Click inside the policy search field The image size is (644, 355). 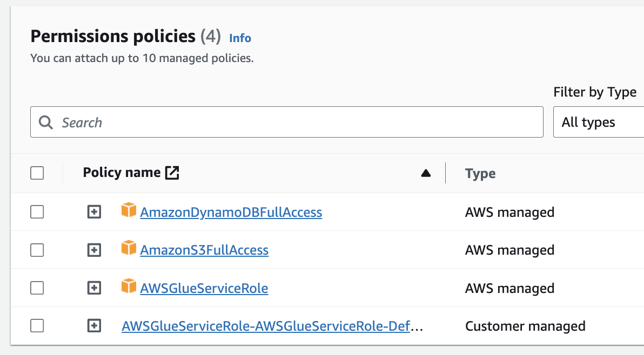(x=216, y=122)
